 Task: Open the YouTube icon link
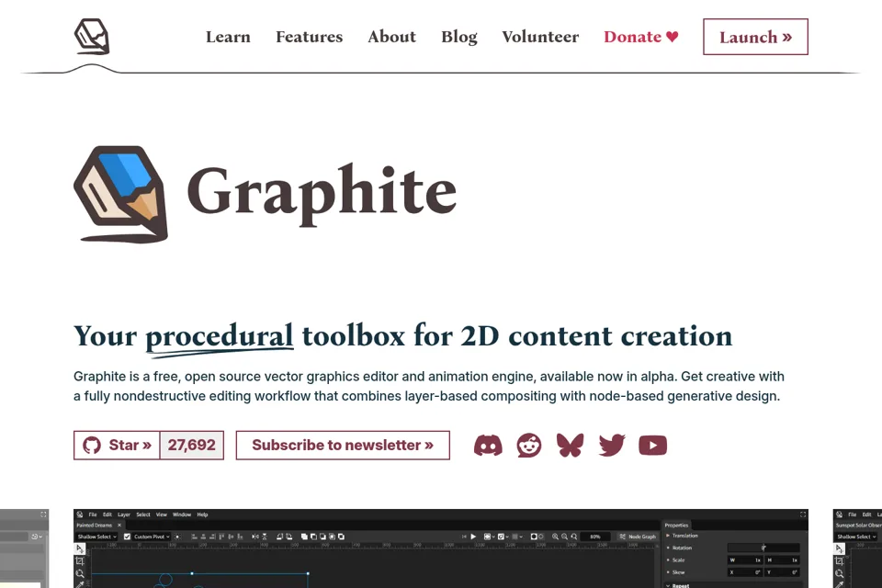coord(652,445)
